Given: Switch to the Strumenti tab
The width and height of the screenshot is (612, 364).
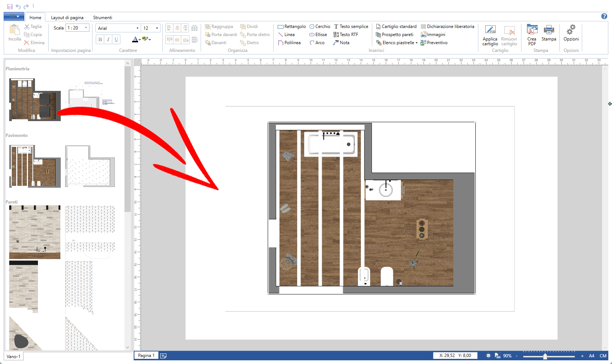Looking at the screenshot, I should click(102, 17).
